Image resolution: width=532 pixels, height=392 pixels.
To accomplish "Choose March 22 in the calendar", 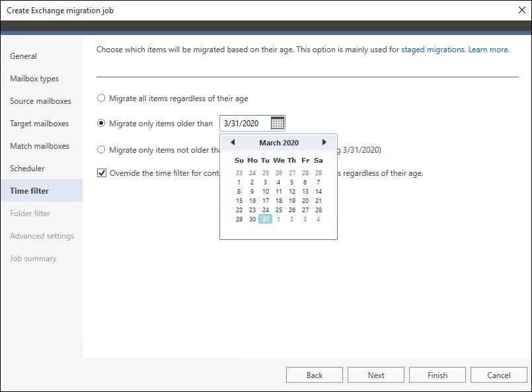I will click(239, 210).
